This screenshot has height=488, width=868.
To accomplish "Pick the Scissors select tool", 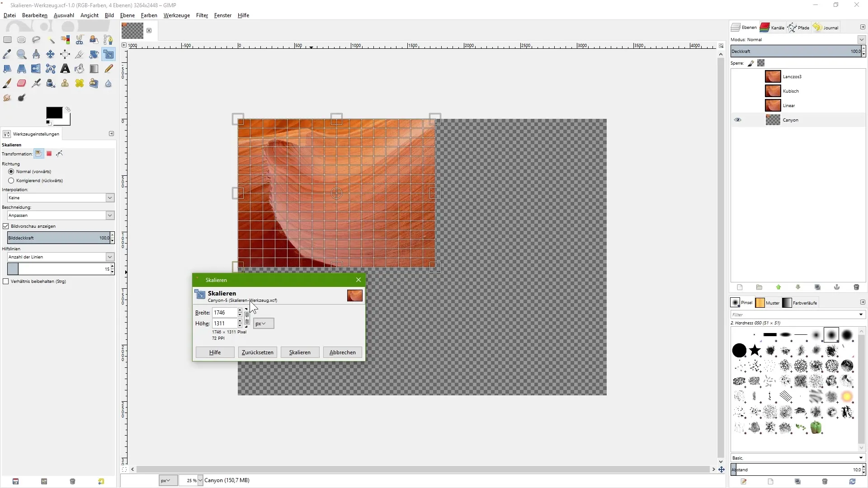I will (x=80, y=40).
